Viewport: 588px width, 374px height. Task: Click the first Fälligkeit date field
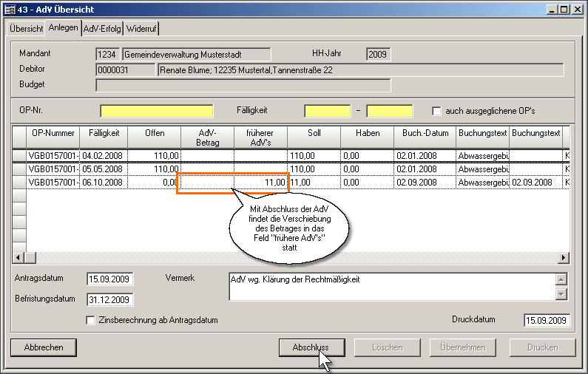point(327,111)
